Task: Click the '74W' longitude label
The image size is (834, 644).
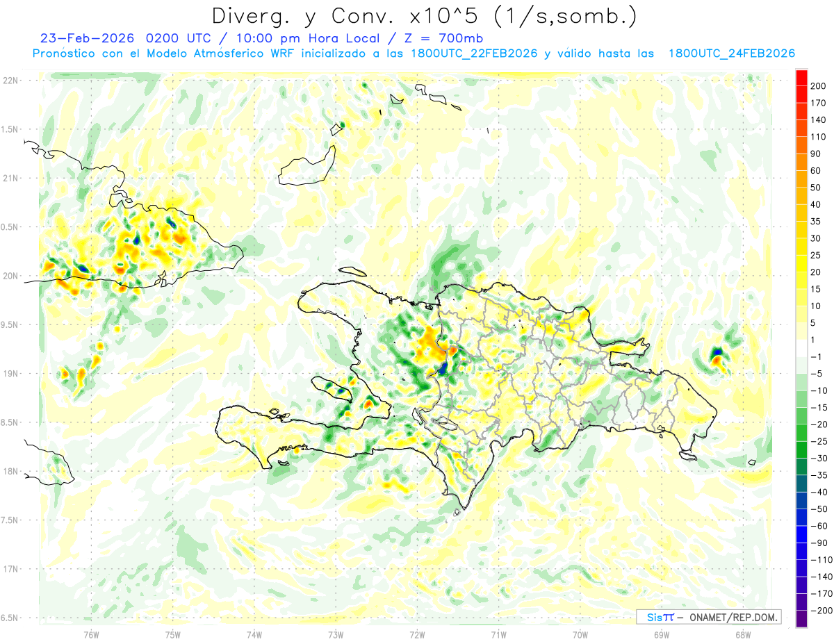Action: pyautogui.click(x=254, y=634)
